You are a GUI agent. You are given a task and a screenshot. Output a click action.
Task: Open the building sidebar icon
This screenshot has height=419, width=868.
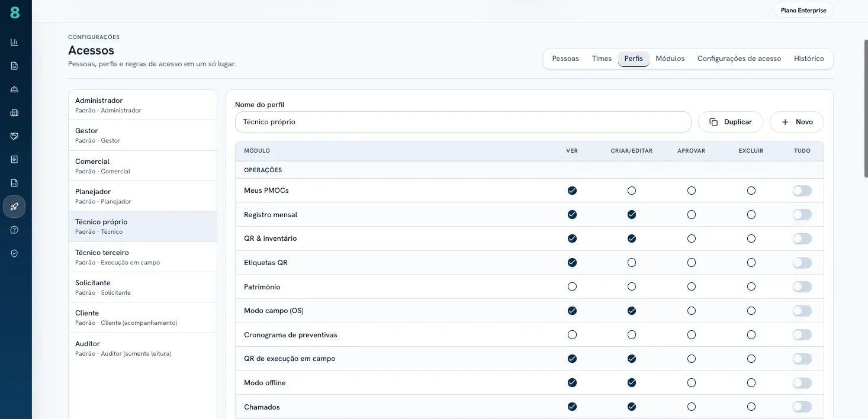(14, 112)
